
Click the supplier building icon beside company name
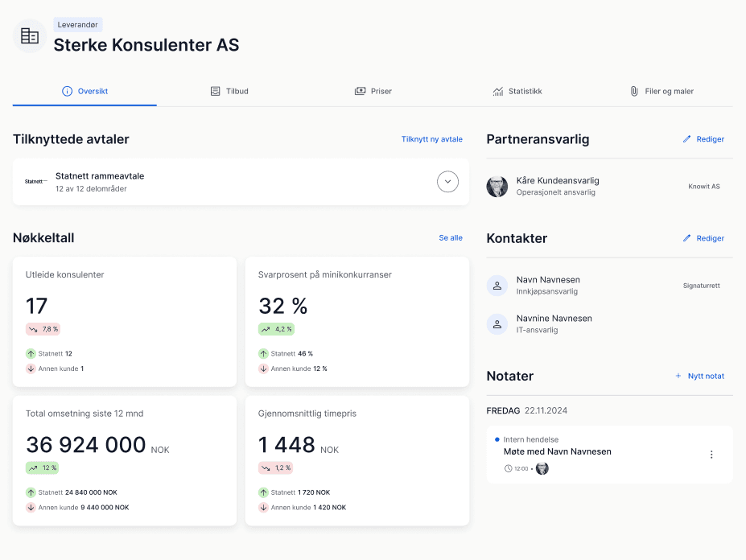pyautogui.click(x=30, y=35)
